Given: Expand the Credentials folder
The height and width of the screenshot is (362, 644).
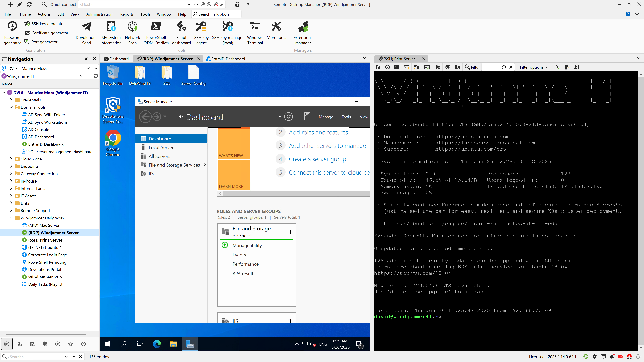Looking at the screenshot, I should [11, 100].
